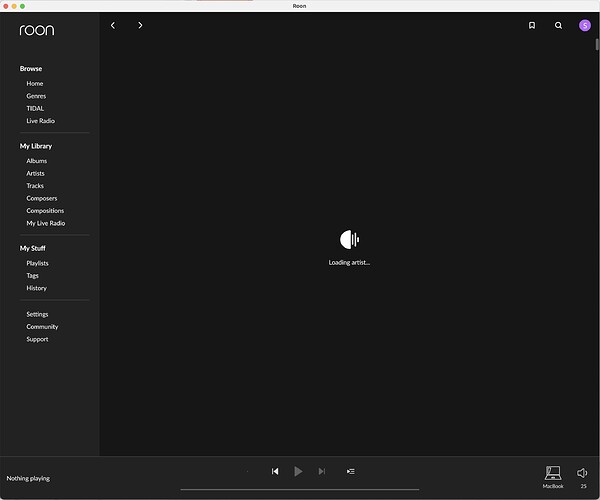Open Tracks in My Library

35,186
